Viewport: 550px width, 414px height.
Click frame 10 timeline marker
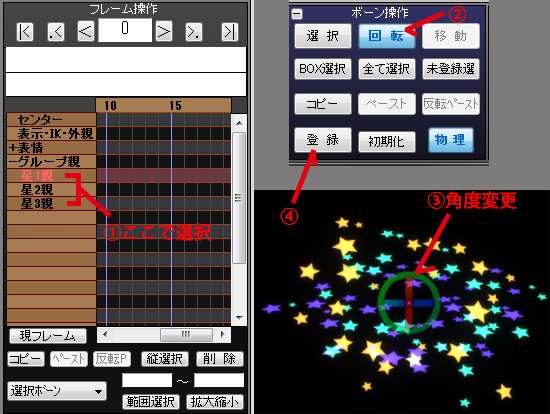point(110,106)
